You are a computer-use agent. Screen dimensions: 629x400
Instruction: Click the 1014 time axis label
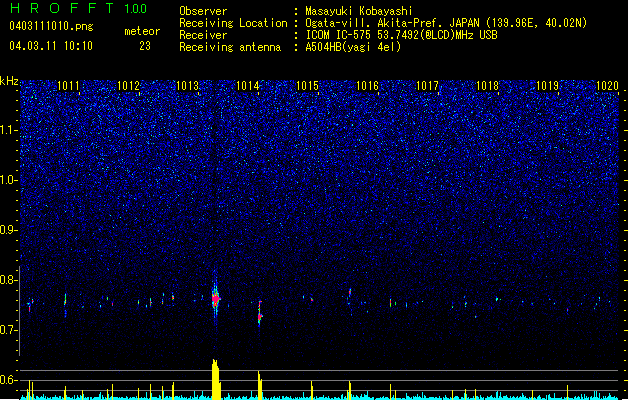[248, 86]
